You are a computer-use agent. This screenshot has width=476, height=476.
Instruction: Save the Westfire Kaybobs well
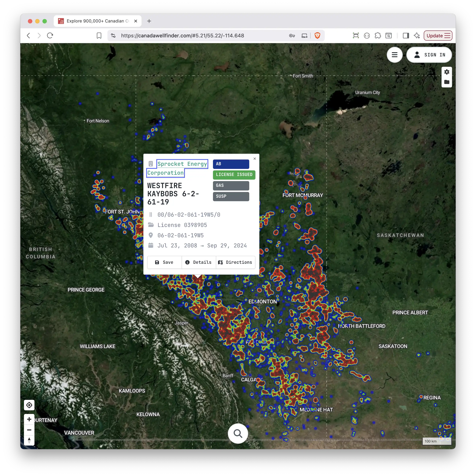[164, 262]
